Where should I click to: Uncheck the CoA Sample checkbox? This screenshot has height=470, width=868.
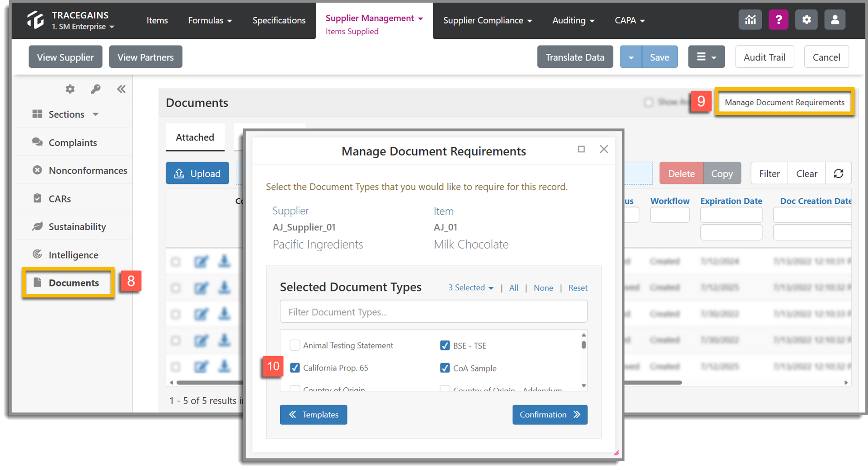pyautogui.click(x=445, y=368)
